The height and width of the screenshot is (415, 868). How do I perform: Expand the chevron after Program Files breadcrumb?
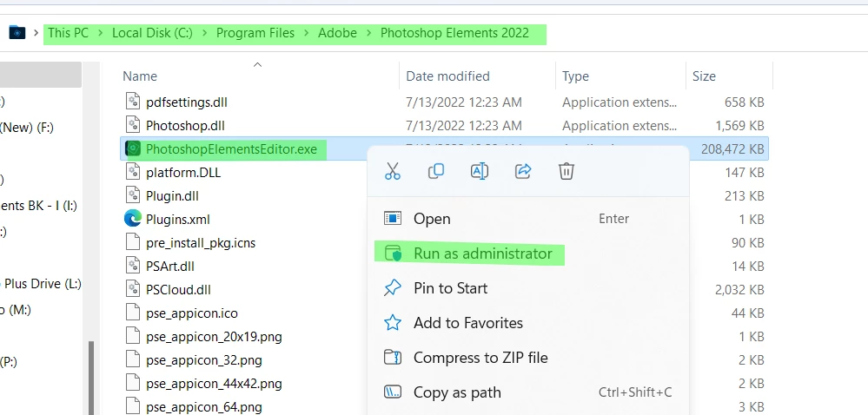tap(306, 33)
